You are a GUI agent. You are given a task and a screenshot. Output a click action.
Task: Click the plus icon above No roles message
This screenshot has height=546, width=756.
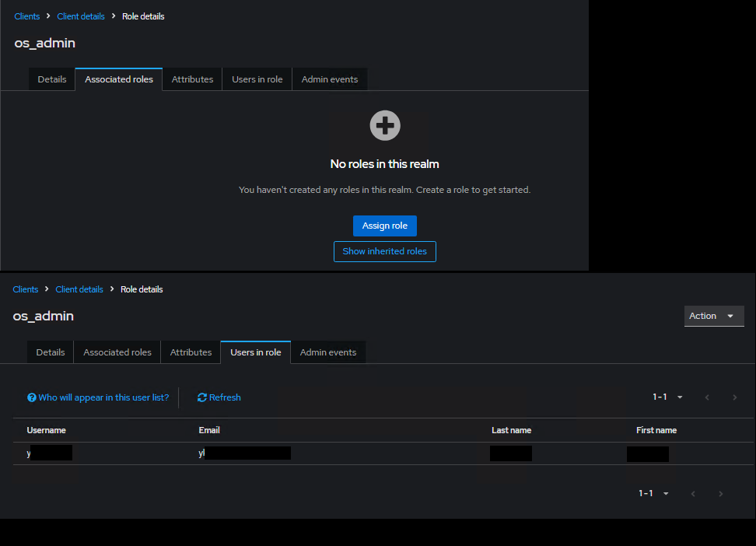coord(385,125)
